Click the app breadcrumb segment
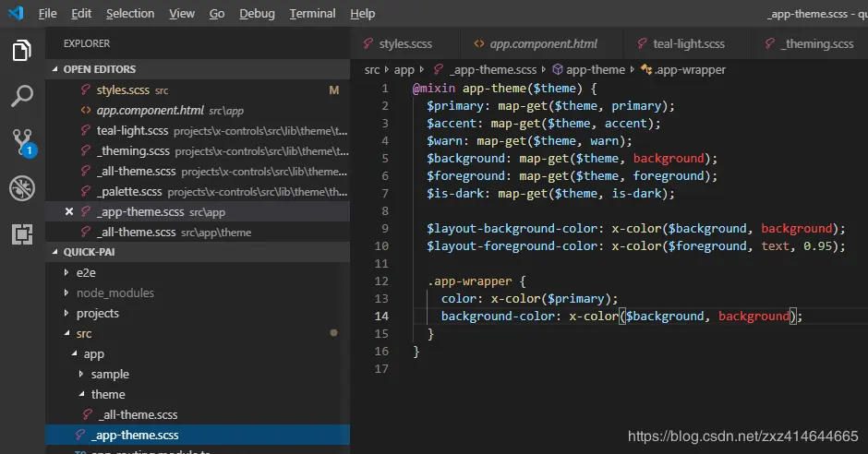The image size is (868, 454). tap(404, 70)
